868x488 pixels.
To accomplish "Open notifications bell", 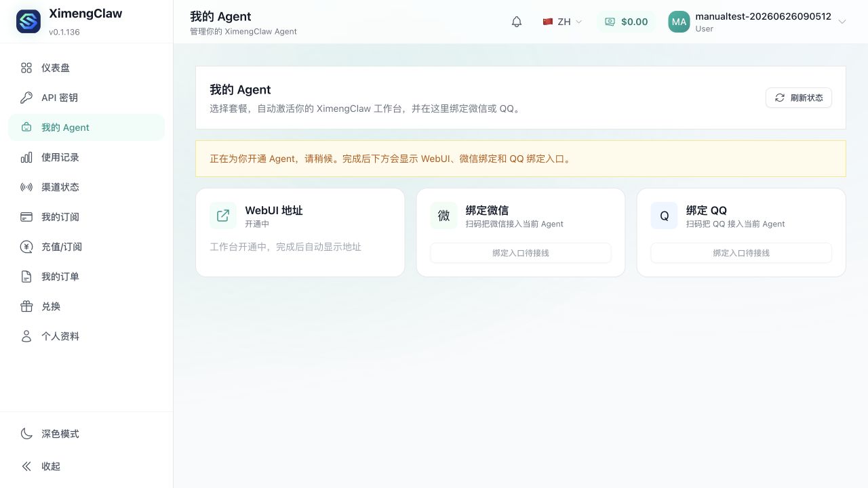I will tap(517, 22).
